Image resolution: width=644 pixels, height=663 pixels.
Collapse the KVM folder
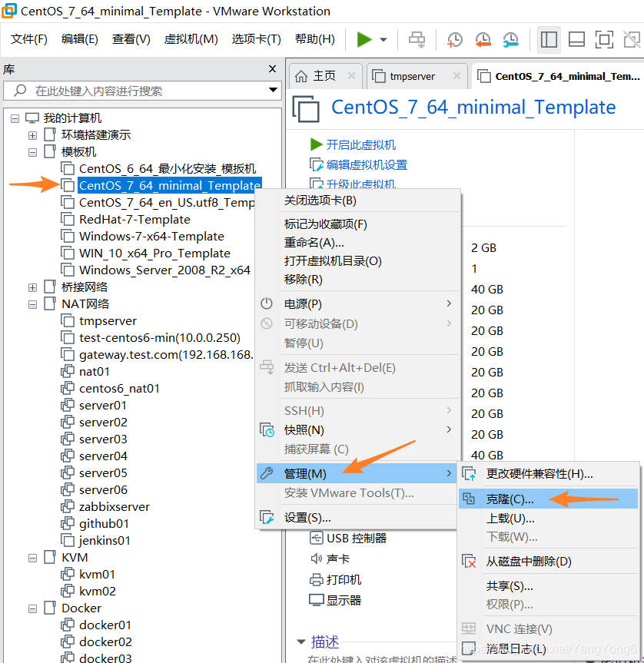point(32,559)
